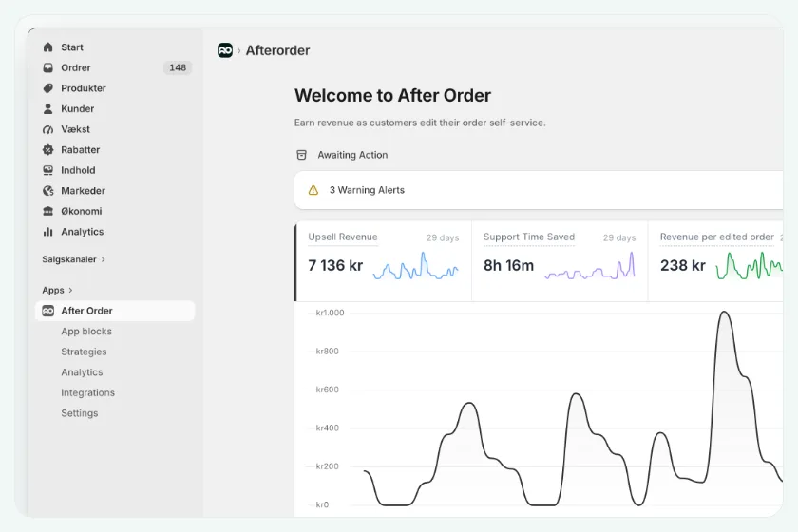Click 29 days on Upsell Revenue card

[443, 237]
